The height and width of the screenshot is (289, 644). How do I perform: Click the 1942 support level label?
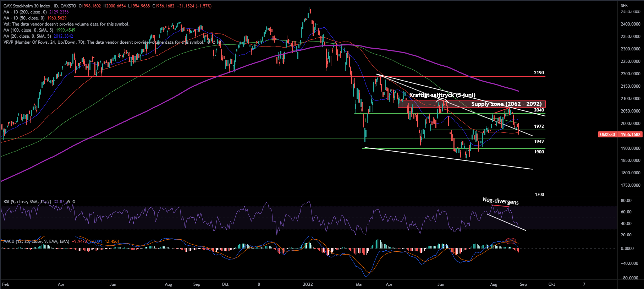(539, 142)
